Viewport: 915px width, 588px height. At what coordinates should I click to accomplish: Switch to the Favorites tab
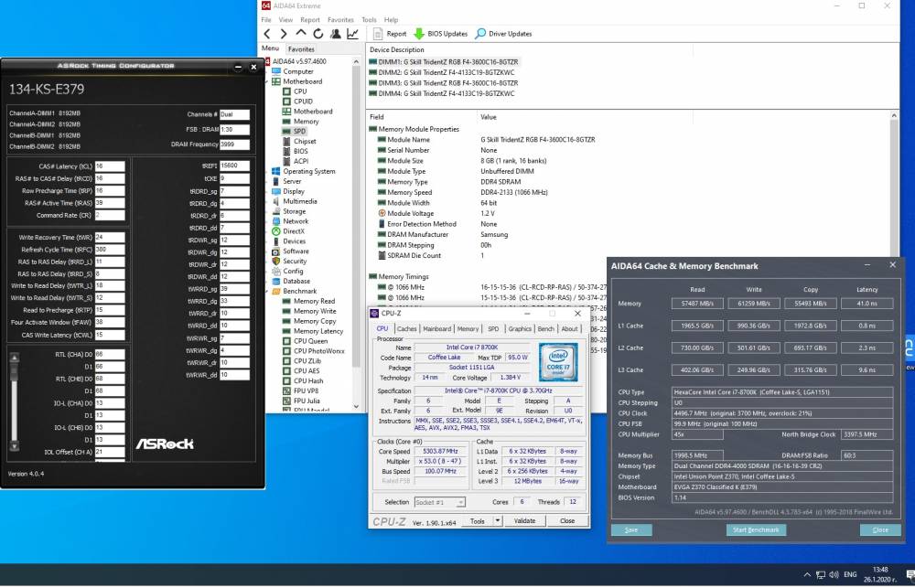[x=301, y=49]
